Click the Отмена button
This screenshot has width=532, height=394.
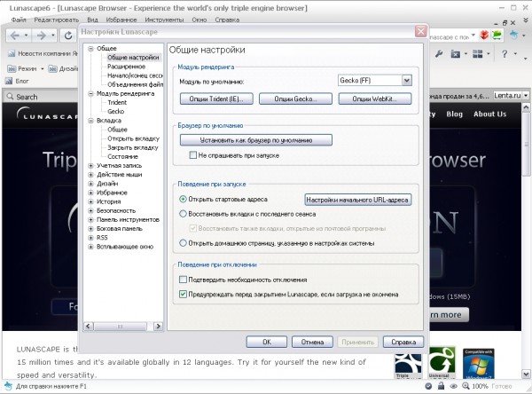[312, 342]
